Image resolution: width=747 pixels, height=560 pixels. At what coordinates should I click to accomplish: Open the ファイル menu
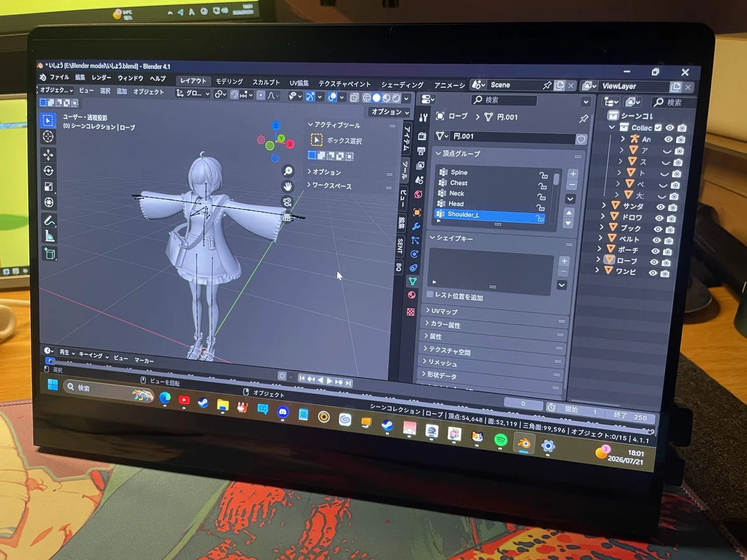(x=60, y=77)
